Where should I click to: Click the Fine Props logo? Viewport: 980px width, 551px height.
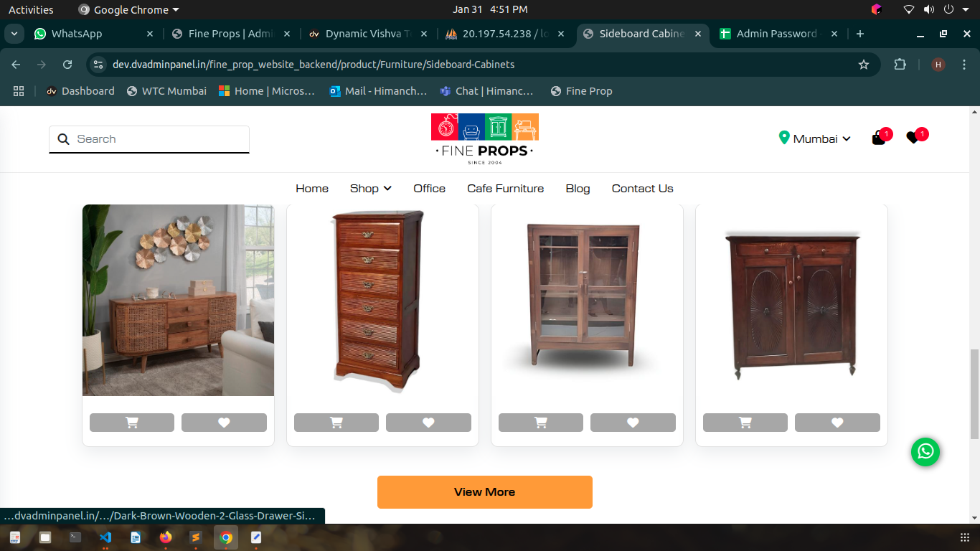(x=484, y=139)
